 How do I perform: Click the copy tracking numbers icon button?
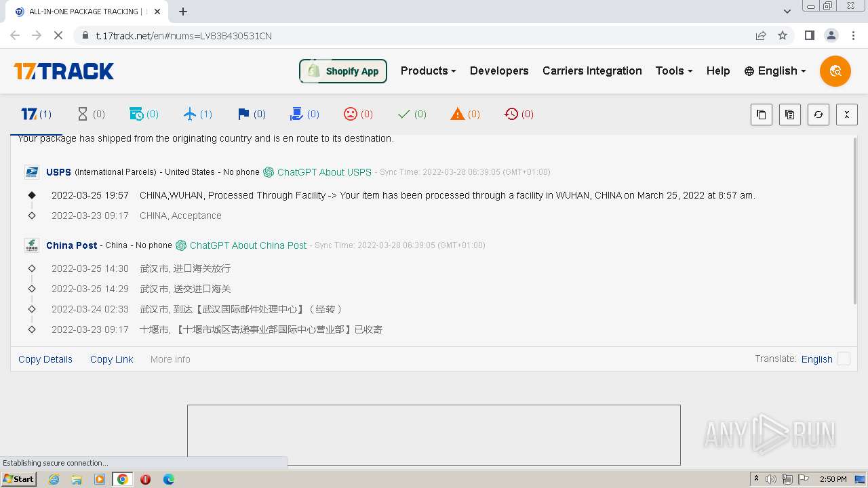pos(762,115)
